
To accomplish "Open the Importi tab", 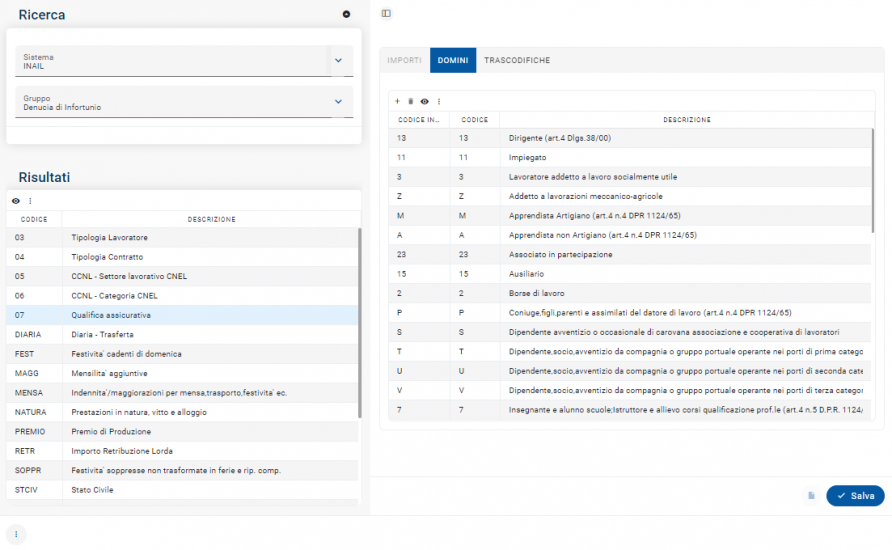I will [404, 61].
